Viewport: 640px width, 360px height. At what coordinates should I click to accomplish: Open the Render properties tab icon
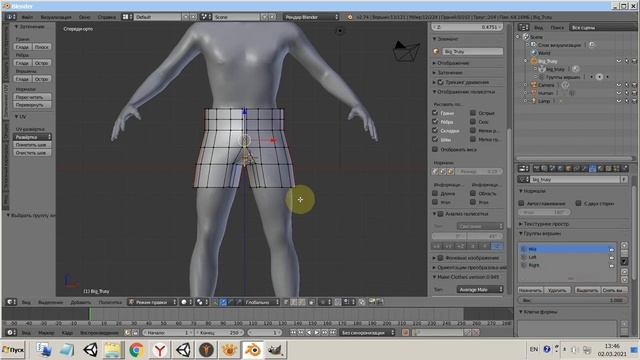[536, 168]
